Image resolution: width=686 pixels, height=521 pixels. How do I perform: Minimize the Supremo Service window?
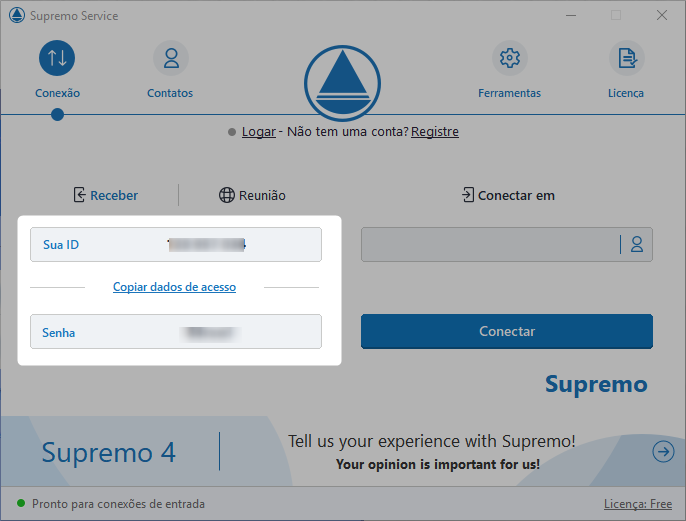(571, 15)
